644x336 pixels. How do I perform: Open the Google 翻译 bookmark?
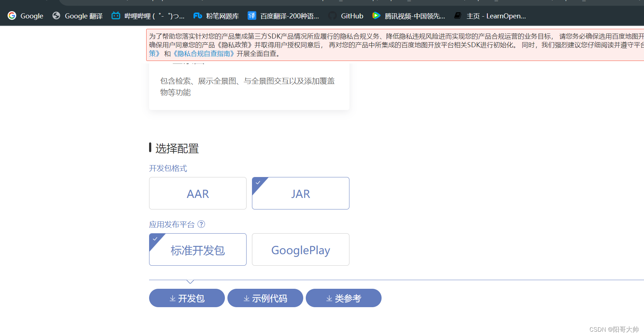coord(77,16)
